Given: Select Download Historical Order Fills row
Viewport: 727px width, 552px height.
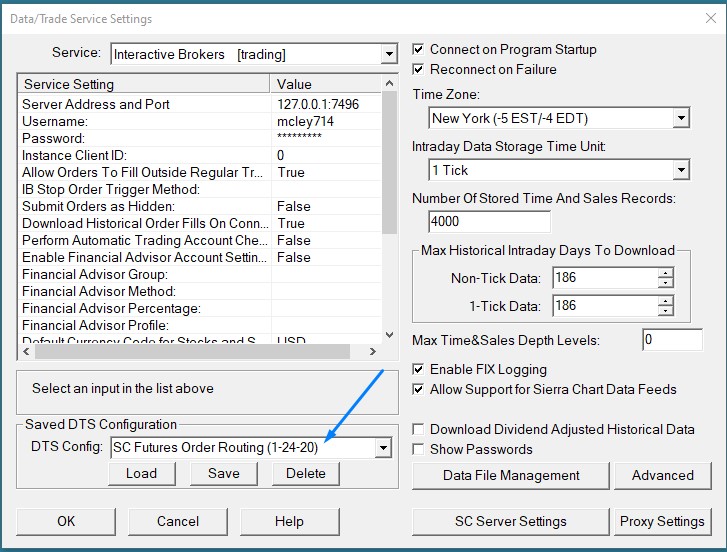Looking at the screenshot, I should click(200, 223).
